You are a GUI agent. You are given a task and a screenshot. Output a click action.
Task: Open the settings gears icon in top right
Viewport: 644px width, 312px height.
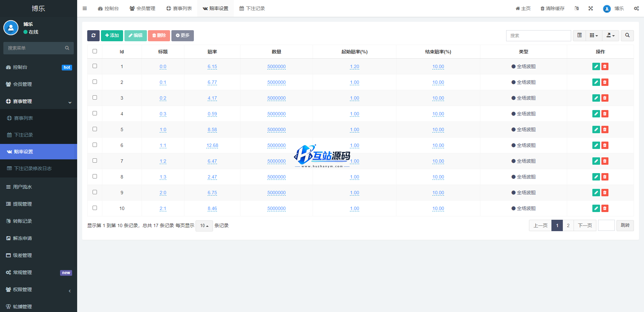pyautogui.click(x=636, y=8)
